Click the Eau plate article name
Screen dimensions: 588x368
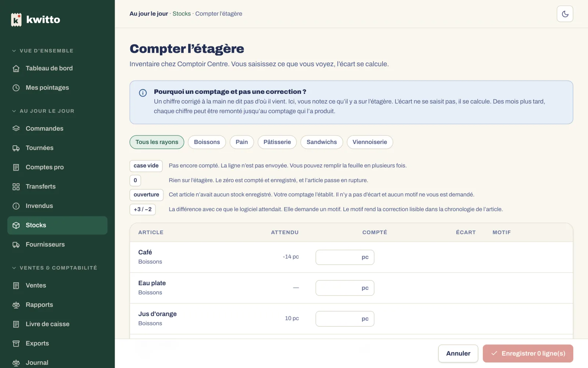[x=152, y=283]
